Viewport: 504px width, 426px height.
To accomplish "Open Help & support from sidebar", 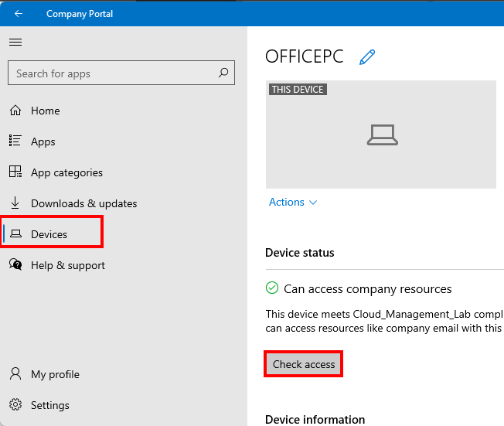I will click(67, 265).
